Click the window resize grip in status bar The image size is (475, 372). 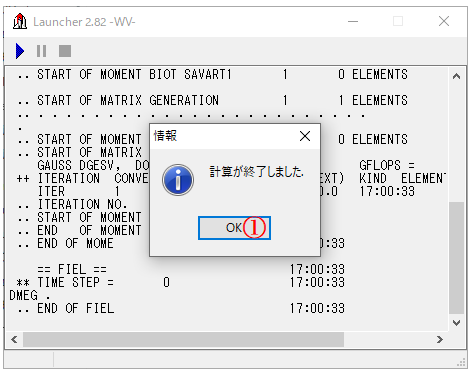pos(461,362)
